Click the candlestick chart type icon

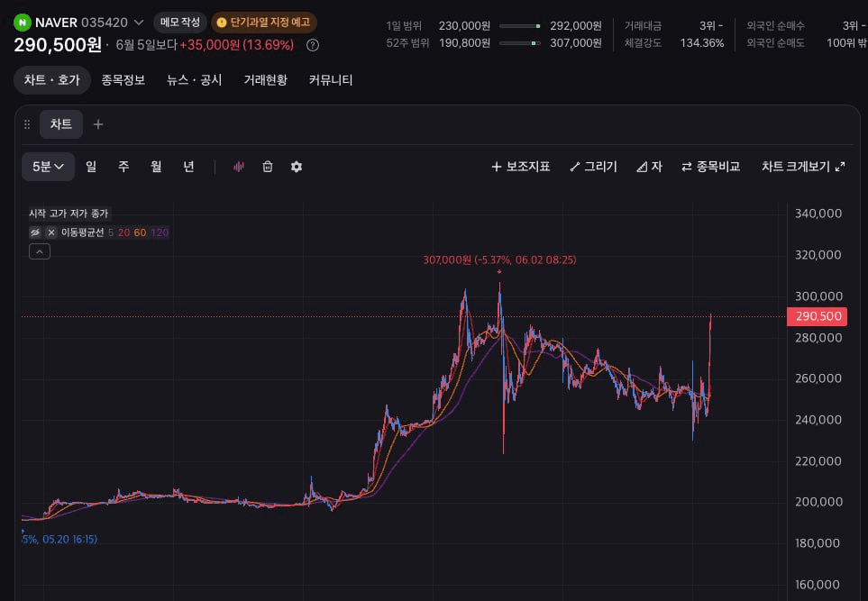pyautogui.click(x=239, y=167)
